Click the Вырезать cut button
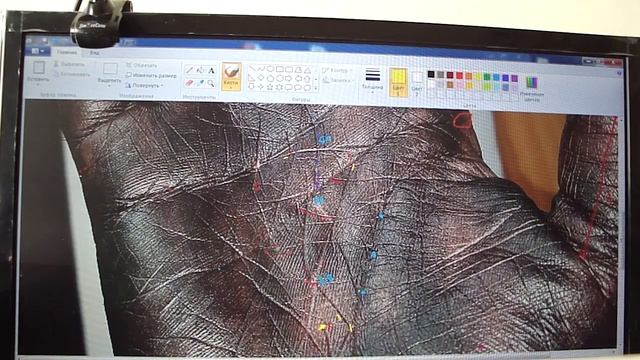Screen dimensions: 640x360 pos(70,64)
